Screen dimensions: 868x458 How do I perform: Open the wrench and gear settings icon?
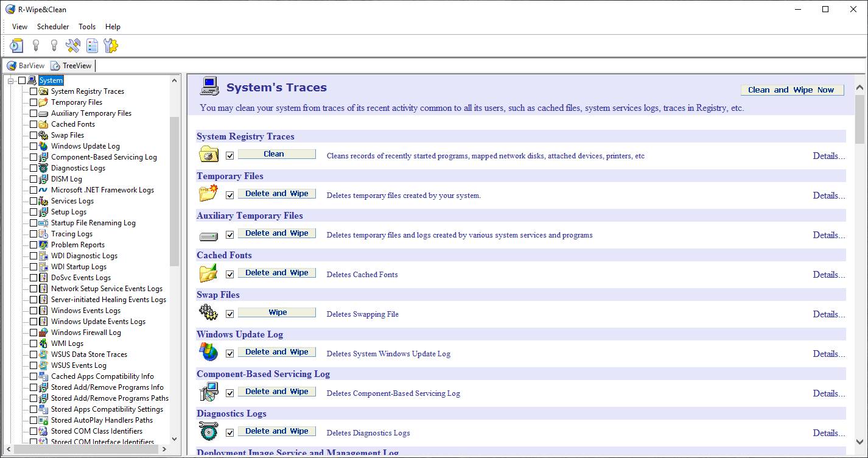pyautogui.click(x=110, y=46)
